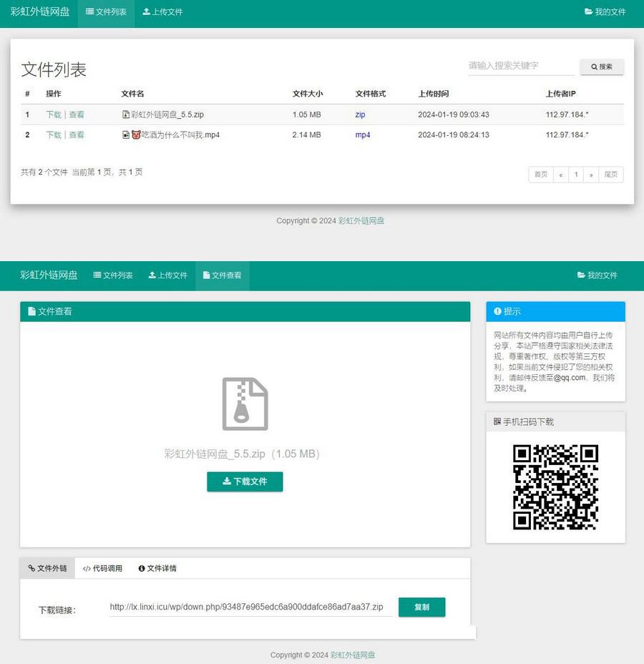Click the QR icon in 手机扫码下载 header
This screenshot has height=664, width=644.
496,421
